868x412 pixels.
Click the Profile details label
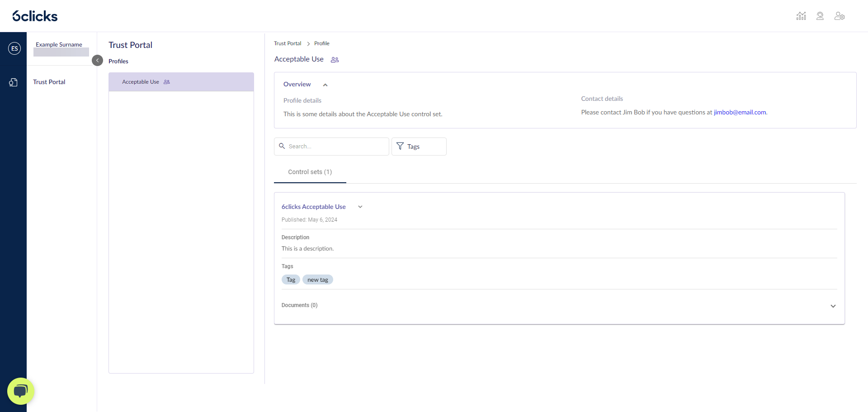pyautogui.click(x=302, y=100)
